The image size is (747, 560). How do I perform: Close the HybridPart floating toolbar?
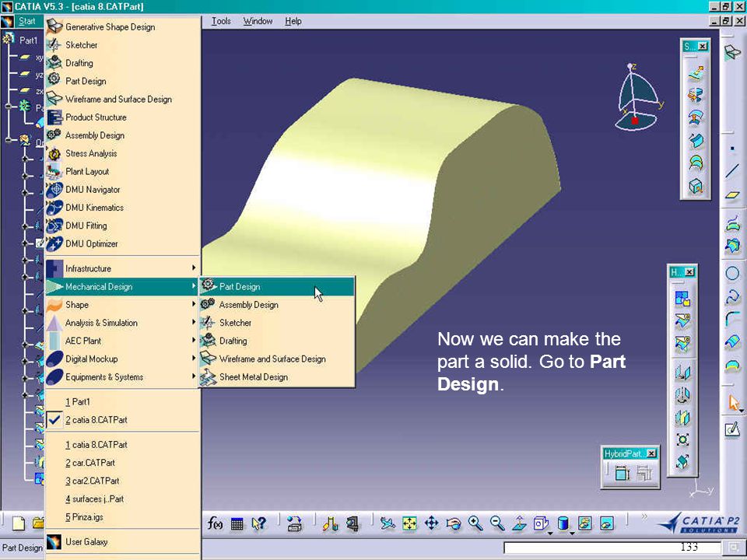(651, 453)
